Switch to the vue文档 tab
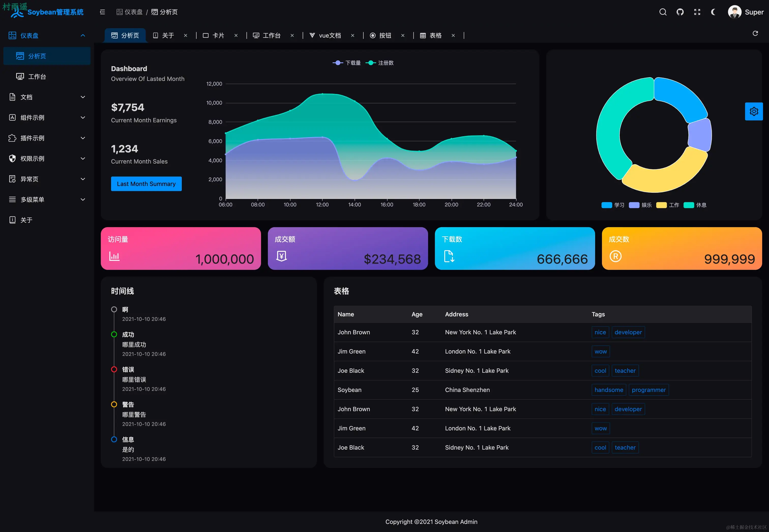This screenshot has height=532, width=769. 329,36
